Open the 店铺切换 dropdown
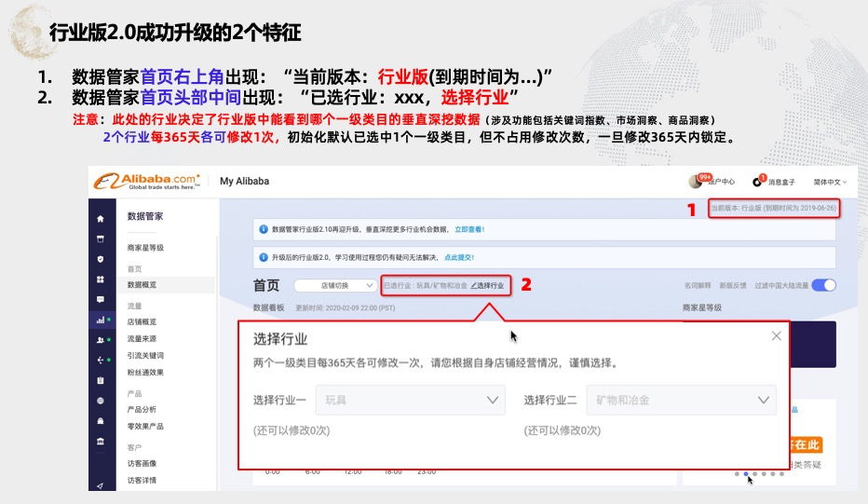 pyautogui.click(x=335, y=285)
